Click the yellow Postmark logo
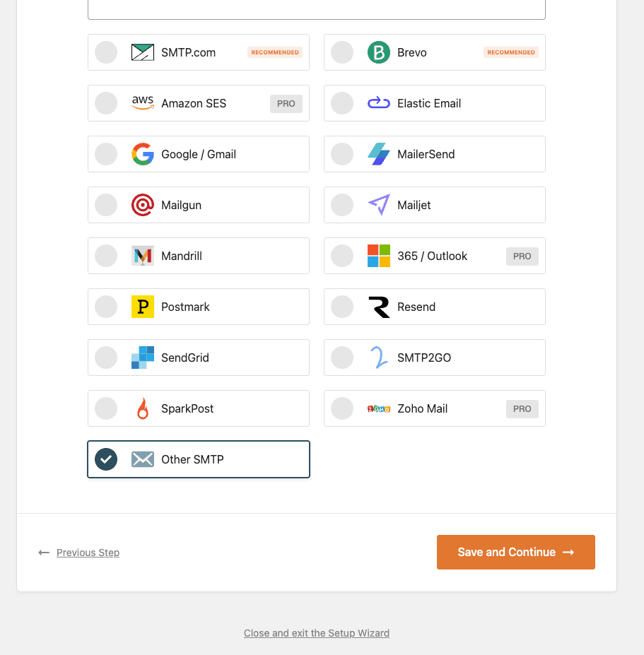The image size is (644, 655). pos(143,307)
